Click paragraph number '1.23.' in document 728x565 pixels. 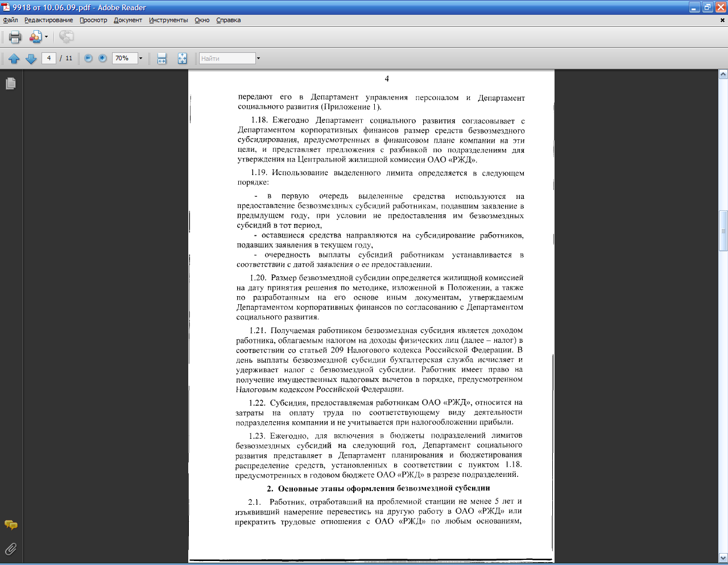(x=257, y=436)
